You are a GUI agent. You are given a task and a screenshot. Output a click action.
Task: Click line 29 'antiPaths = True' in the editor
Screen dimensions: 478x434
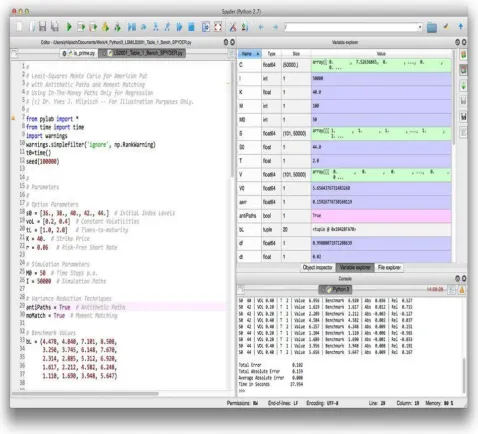pyautogui.click(x=75, y=307)
